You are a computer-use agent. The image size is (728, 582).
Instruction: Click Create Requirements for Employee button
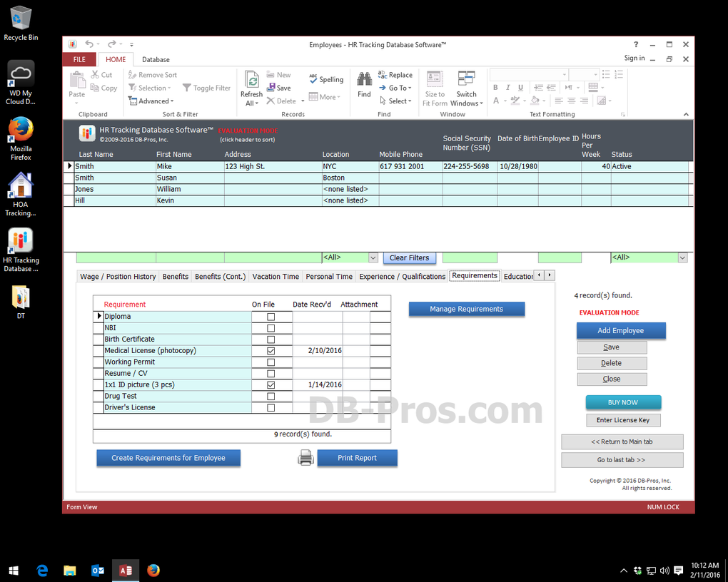(168, 458)
